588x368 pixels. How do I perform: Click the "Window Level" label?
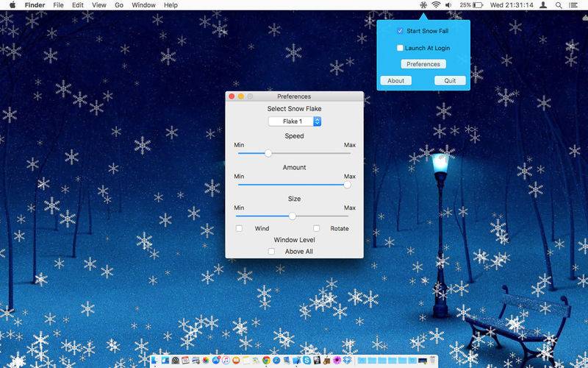pyautogui.click(x=295, y=240)
